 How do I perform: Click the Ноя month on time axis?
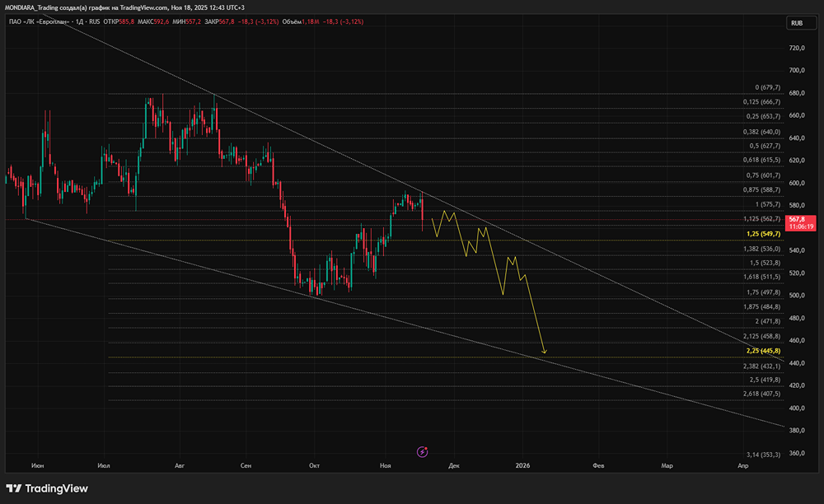tap(385, 465)
